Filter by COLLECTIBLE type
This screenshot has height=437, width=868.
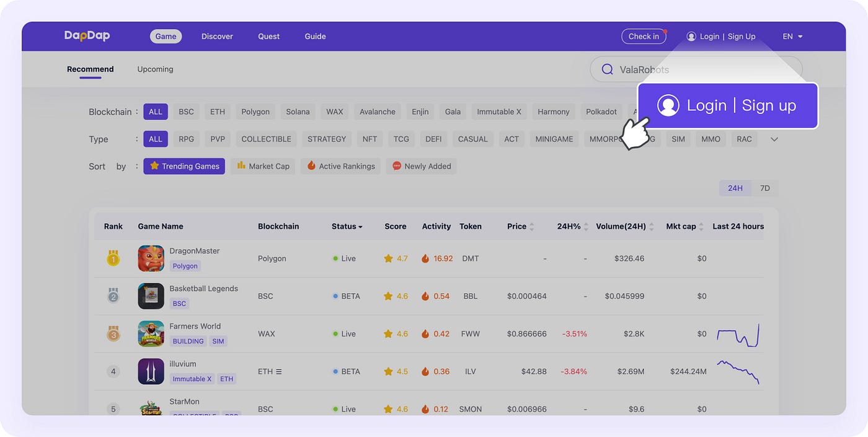click(267, 139)
